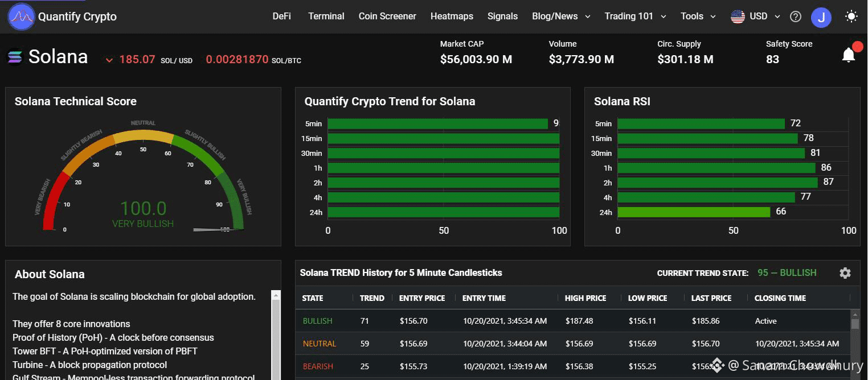Select the NEUTRAL state row
This screenshot has width=868, height=380.
coord(573,344)
